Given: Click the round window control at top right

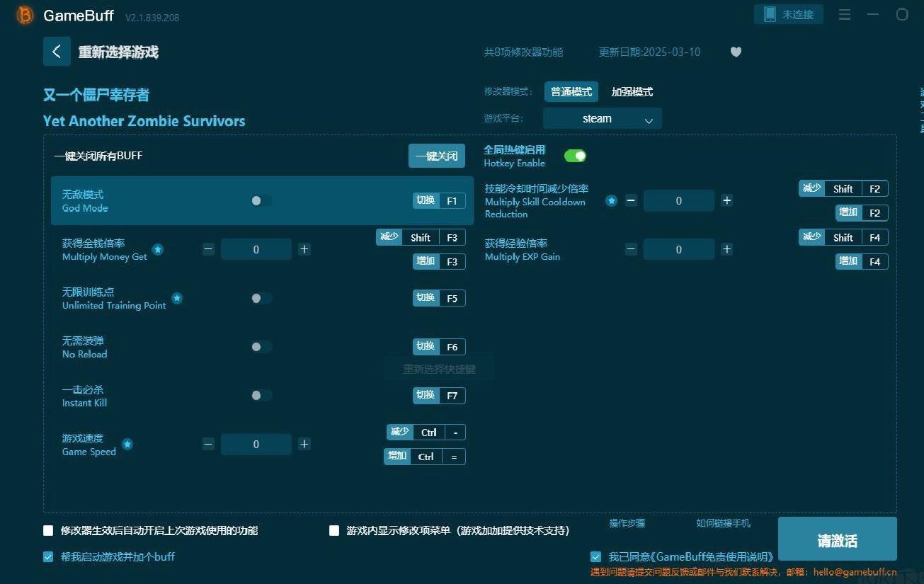Looking at the screenshot, I should click(x=902, y=14).
